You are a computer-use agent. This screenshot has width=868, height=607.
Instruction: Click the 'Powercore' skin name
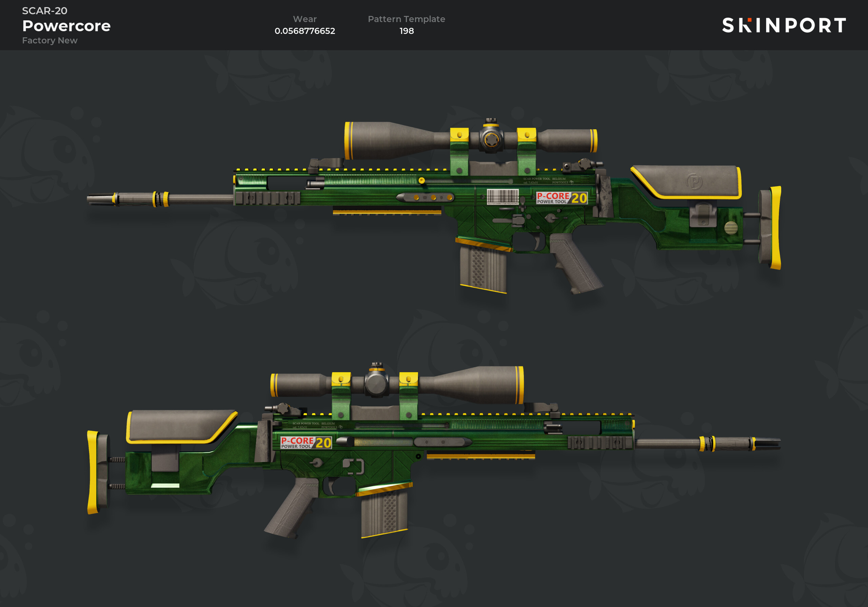pos(66,26)
